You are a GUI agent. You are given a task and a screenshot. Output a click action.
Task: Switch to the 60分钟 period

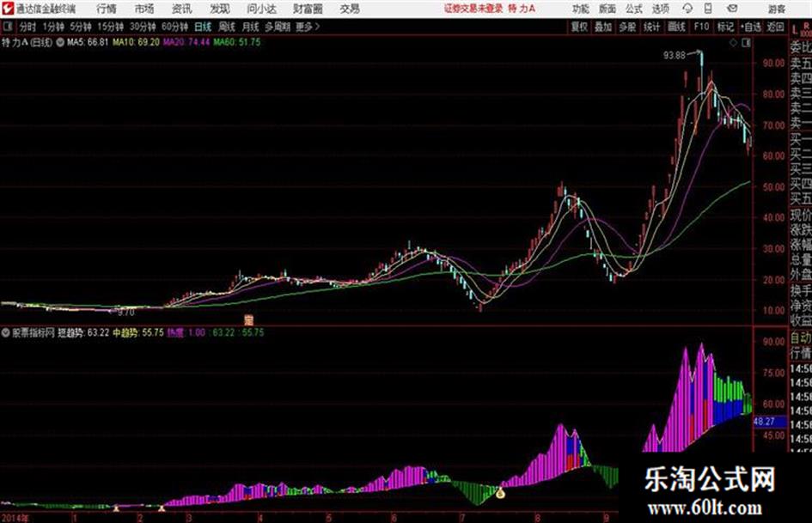(x=174, y=27)
